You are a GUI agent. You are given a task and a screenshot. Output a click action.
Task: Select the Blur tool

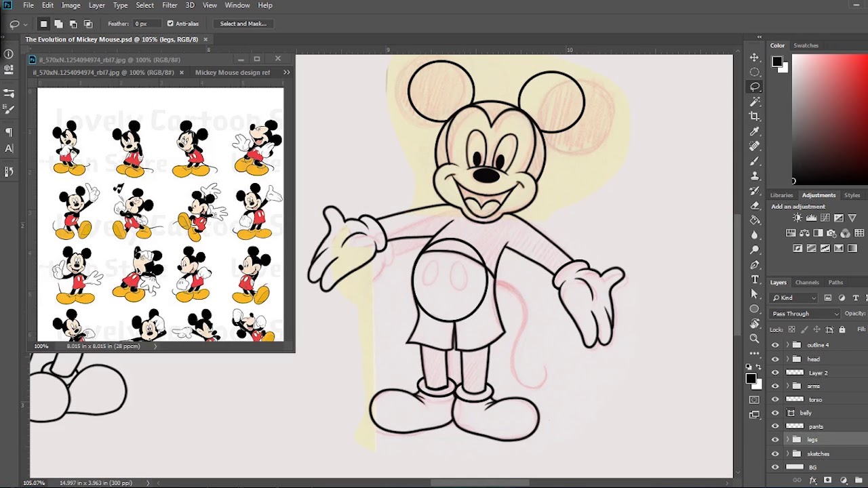click(x=755, y=235)
